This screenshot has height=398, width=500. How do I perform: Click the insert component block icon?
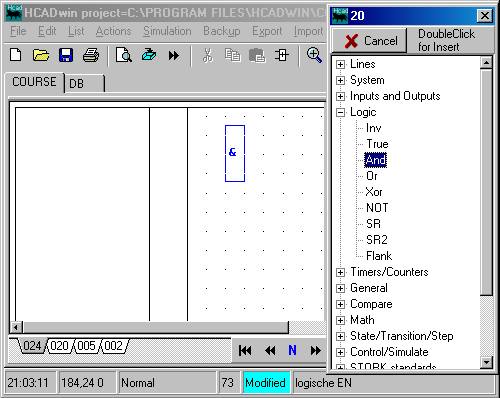pos(282,55)
